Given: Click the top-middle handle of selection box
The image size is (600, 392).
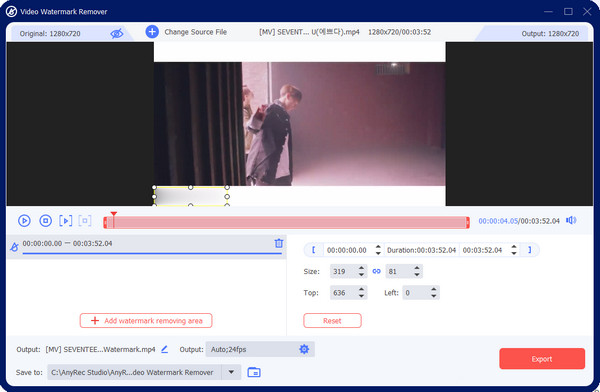Looking at the screenshot, I should [x=191, y=188].
